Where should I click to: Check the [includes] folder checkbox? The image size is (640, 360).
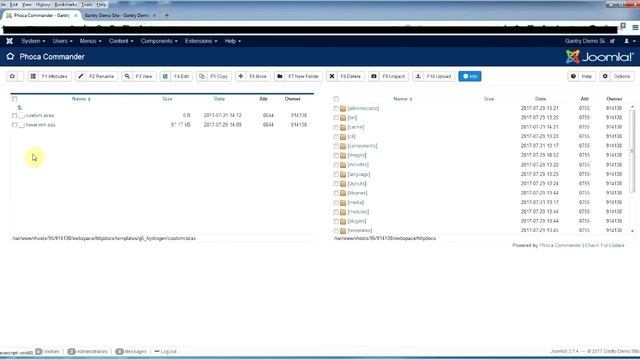[x=336, y=165]
